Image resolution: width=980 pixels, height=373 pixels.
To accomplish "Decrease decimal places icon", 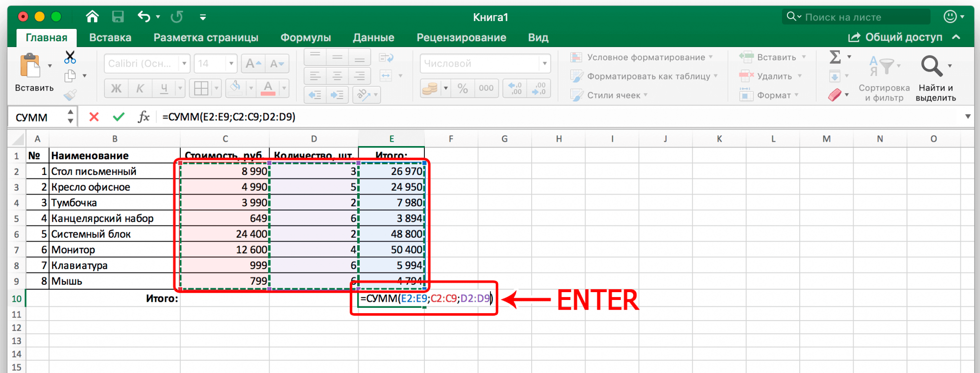I will pos(539,88).
